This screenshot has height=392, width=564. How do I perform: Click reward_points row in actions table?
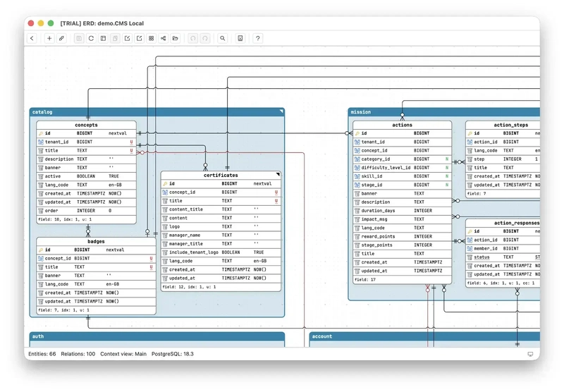402,237
